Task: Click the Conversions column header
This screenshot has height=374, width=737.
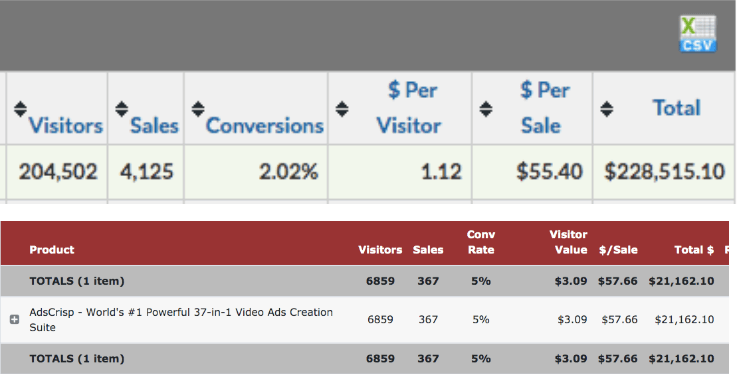Action: 265,125
